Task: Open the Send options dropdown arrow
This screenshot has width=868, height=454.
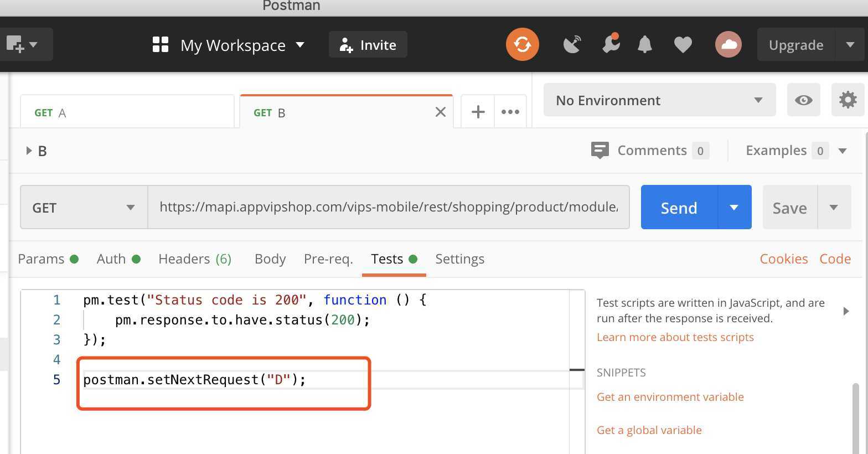Action: pyautogui.click(x=735, y=208)
